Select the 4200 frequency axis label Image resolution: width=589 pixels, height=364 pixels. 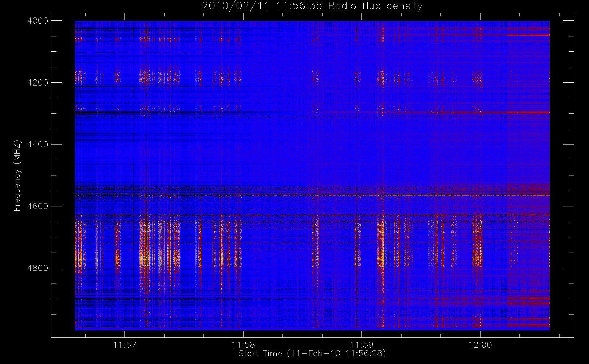pyautogui.click(x=38, y=83)
